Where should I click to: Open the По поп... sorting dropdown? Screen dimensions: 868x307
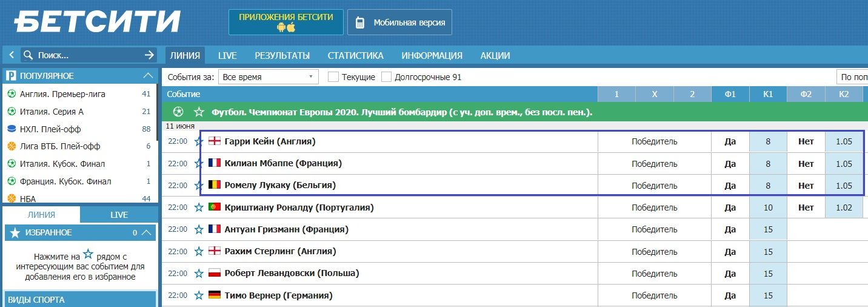coord(852,77)
